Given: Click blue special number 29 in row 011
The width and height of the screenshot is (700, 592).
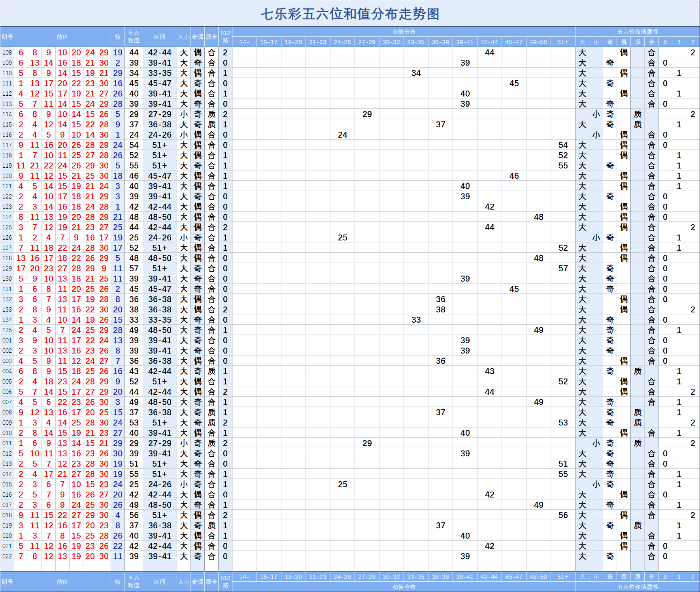Looking at the screenshot, I should [x=118, y=443].
